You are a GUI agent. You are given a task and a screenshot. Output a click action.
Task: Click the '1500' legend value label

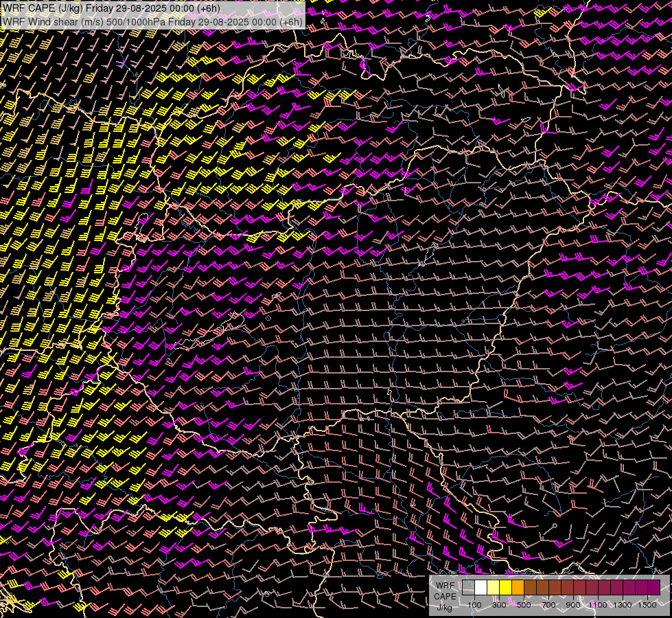coord(647,605)
